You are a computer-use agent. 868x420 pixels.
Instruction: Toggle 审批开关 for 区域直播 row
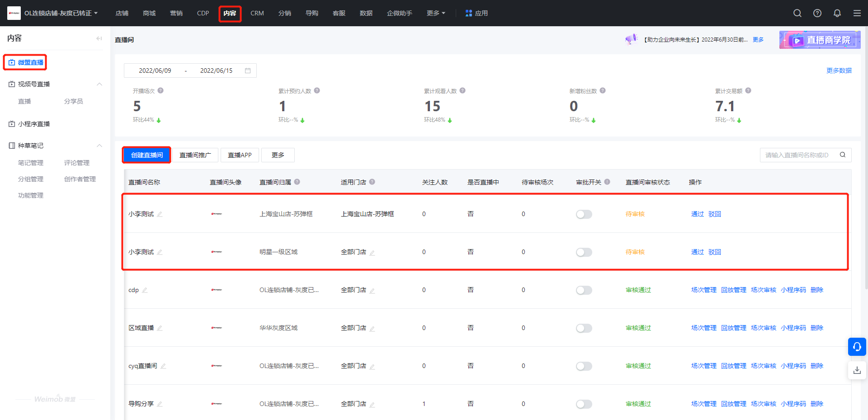[x=584, y=328]
